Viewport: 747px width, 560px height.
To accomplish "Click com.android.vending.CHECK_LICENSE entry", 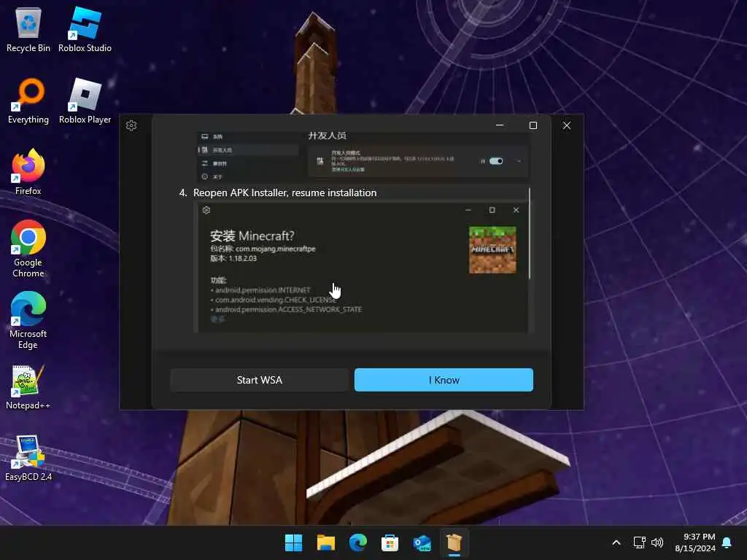I will tap(275, 300).
